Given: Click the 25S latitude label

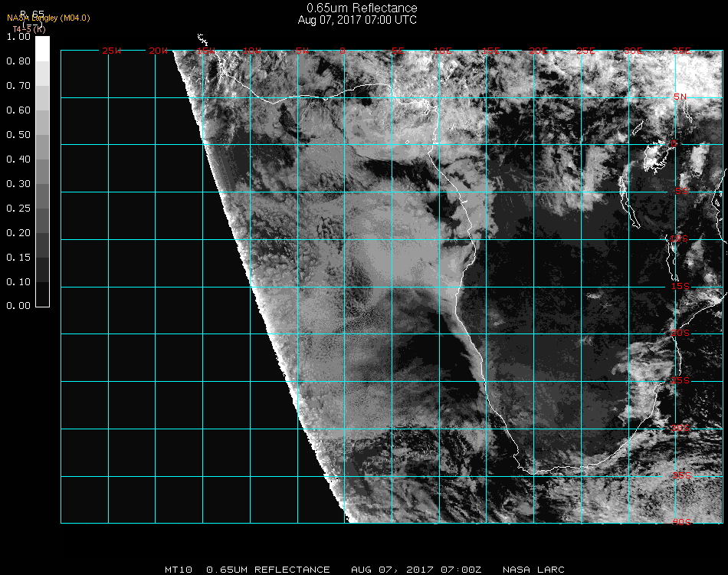Looking at the screenshot, I should click(680, 380).
